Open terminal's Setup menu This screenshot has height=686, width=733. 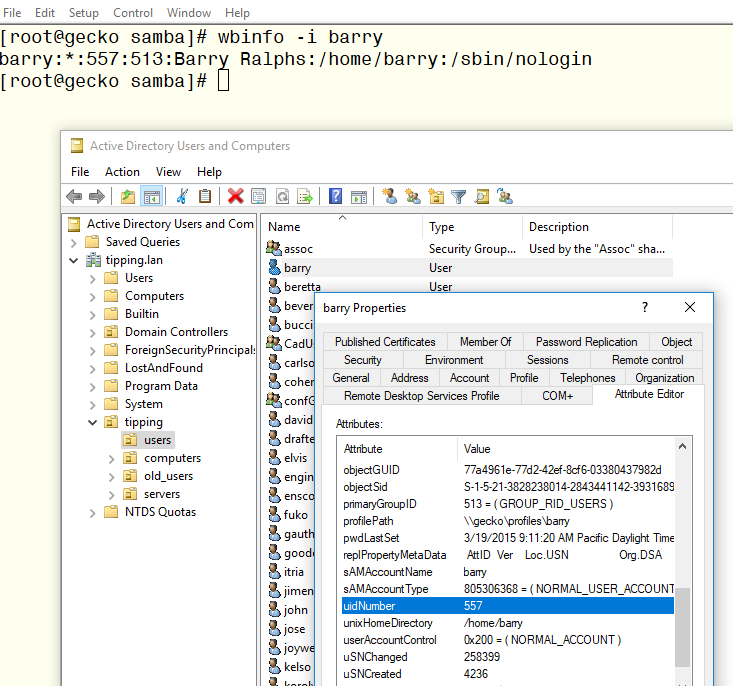tap(84, 13)
